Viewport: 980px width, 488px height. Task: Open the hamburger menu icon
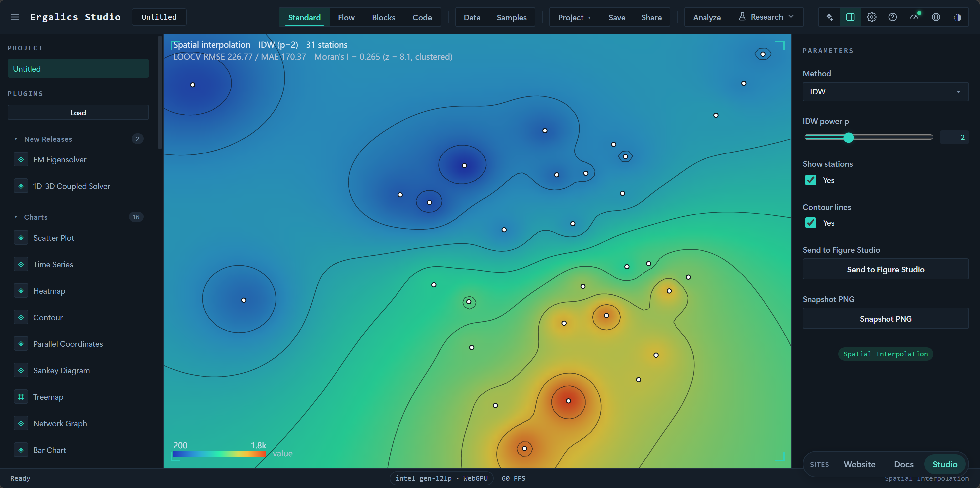15,17
